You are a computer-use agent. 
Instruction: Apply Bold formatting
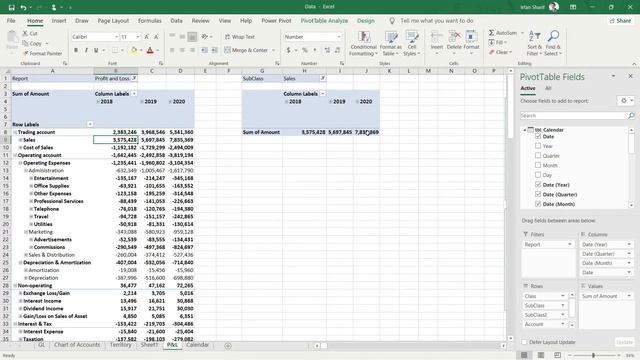(76, 50)
